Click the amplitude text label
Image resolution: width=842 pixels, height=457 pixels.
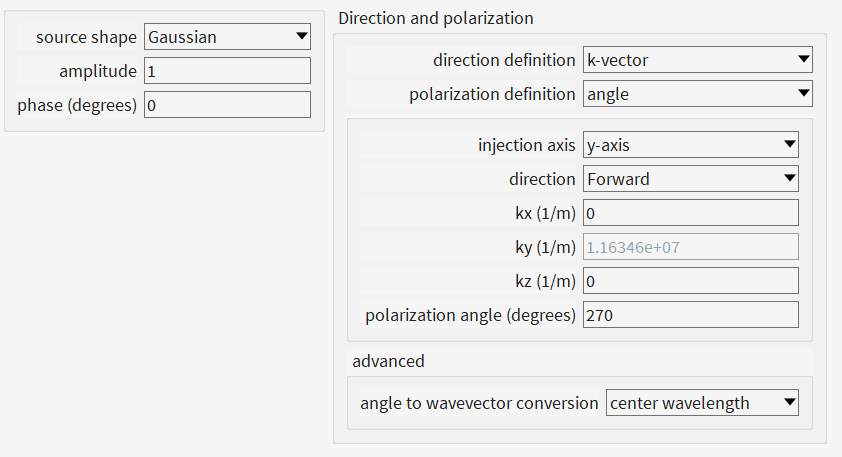[98, 71]
